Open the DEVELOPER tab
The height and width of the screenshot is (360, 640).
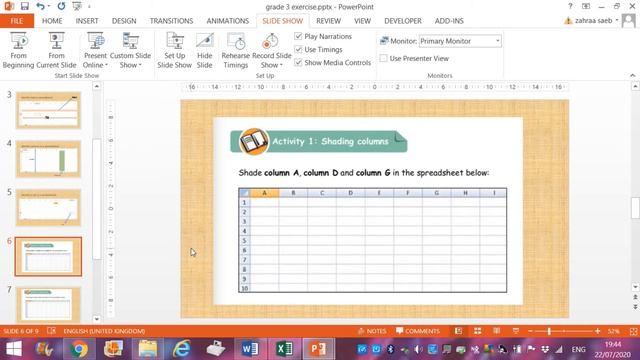[x=403, y=21]
